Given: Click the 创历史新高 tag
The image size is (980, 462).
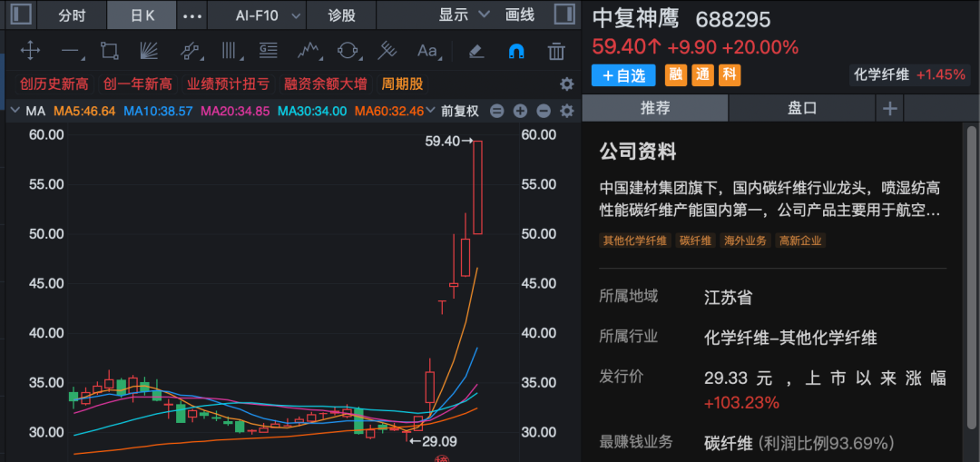Looking at the screenshot, I should 54,84.
